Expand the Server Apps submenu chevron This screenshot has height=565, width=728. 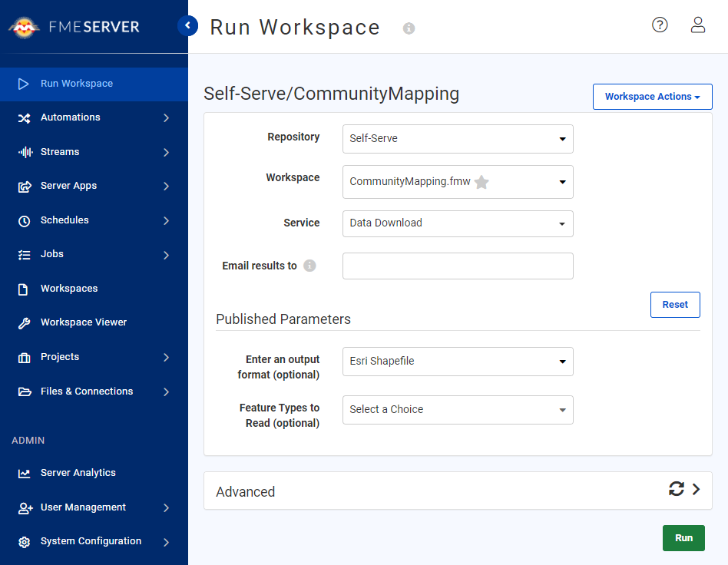pos(166,187)
